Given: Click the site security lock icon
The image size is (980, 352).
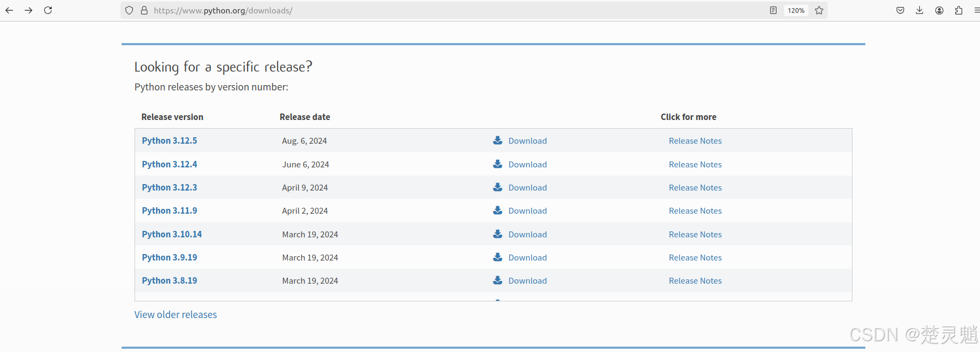Looking at the screenshot, I should point(144,10).
